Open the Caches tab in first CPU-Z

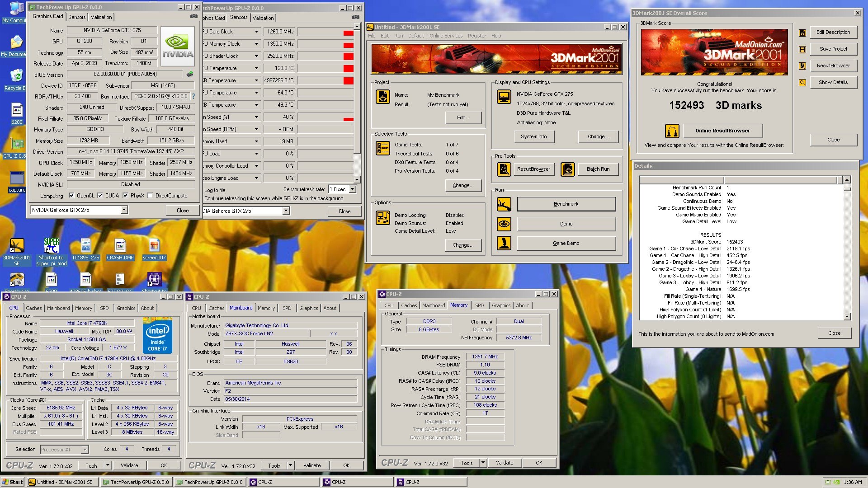(x=34, y=308)
